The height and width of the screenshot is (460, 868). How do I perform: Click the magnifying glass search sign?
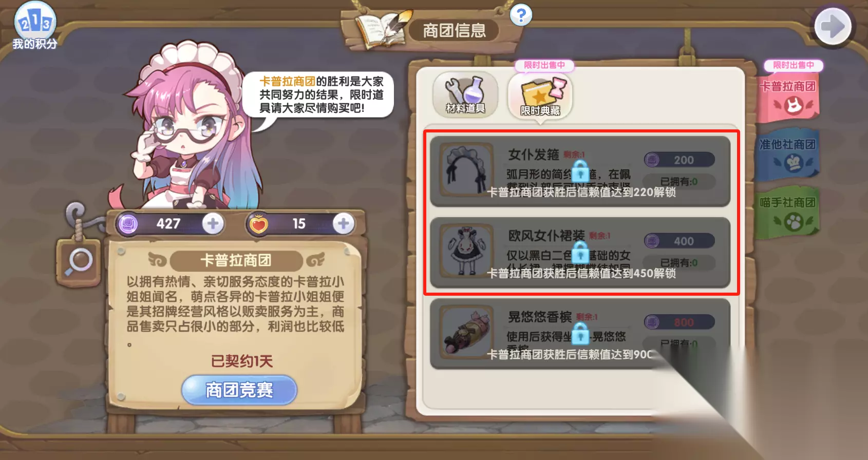tap(79, 262)
